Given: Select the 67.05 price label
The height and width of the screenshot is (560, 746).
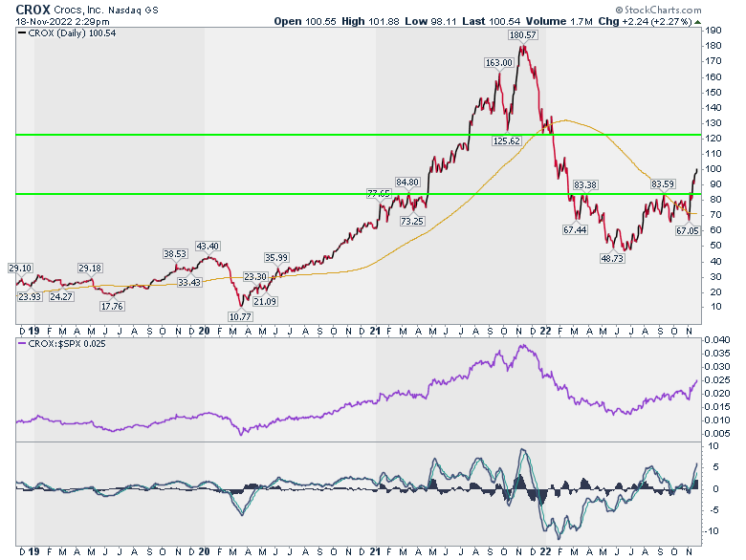Looking at the screenshot, I should tap(688, 230).
